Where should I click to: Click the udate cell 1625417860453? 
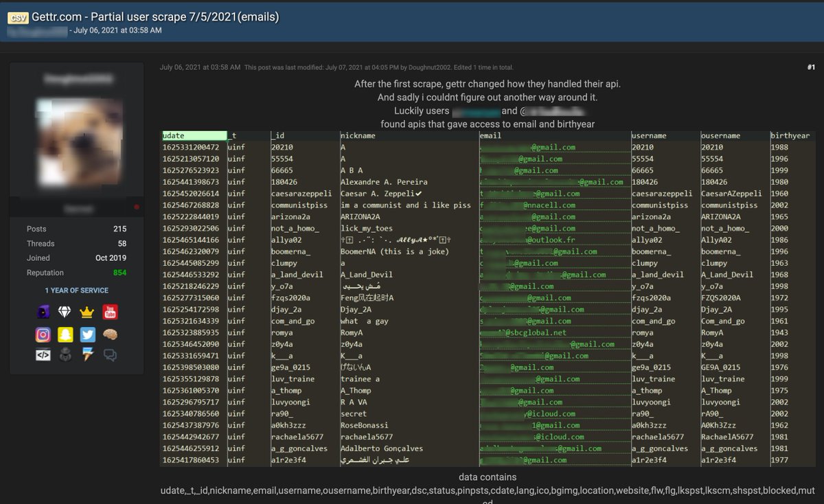click(x=191, y=460)
